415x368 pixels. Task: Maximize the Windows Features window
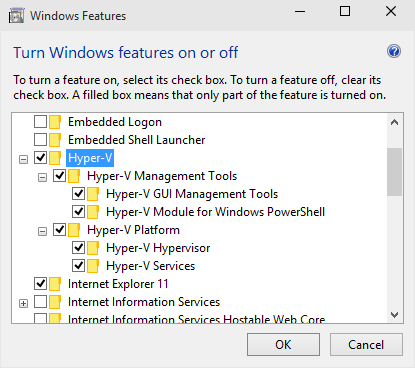[x=345, y=12]
